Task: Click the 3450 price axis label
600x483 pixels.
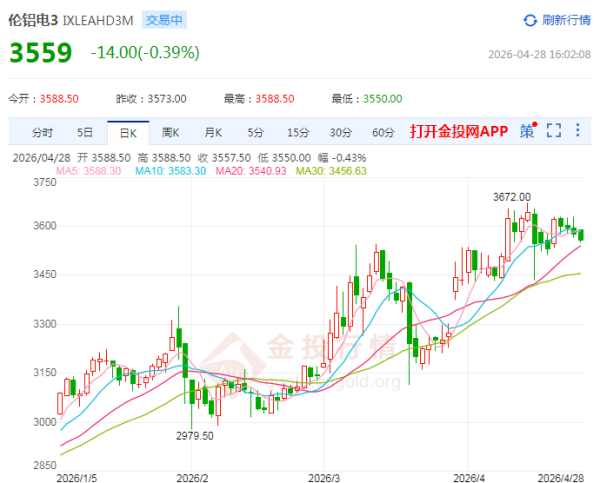Action: click(45, 274)
